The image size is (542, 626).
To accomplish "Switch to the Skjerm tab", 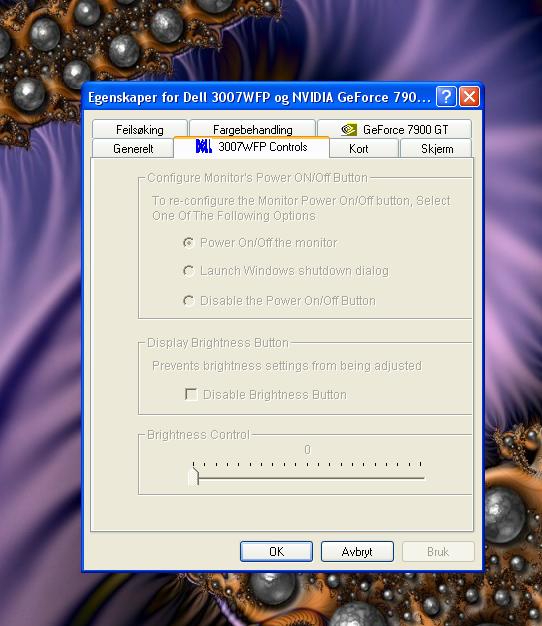I will point(436,149).
